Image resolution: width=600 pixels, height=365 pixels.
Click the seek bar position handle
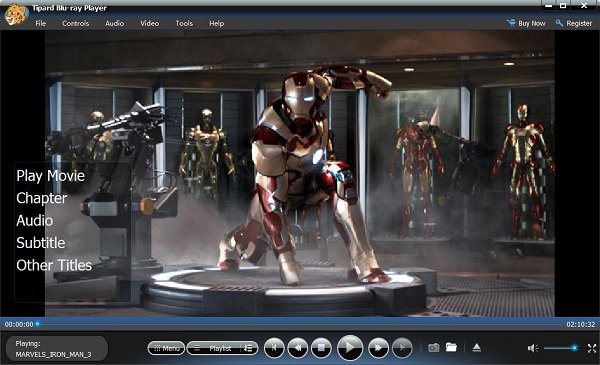(x=38, y=324)
